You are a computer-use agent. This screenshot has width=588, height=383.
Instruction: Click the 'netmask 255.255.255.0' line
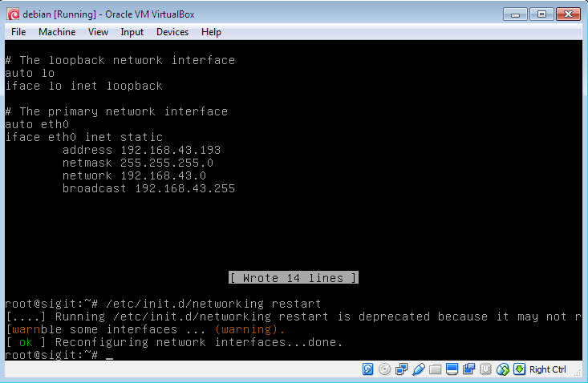coord(138,163)
